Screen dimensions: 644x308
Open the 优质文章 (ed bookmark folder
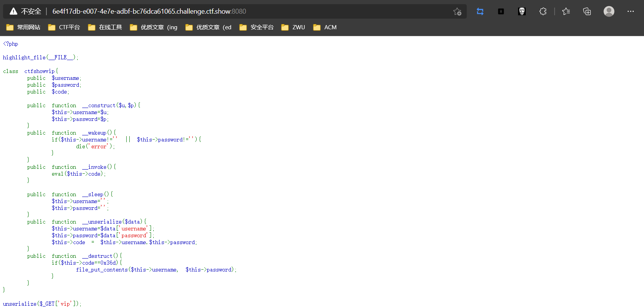[x=208, y=27]
